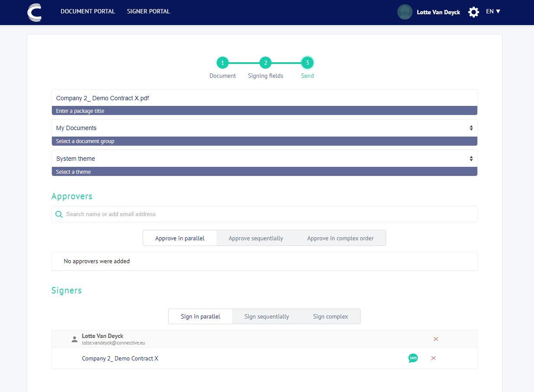The width and height of the screenshot is (534, 392).
Task: Open the EN language dropdown
Action: coord(493,12)
